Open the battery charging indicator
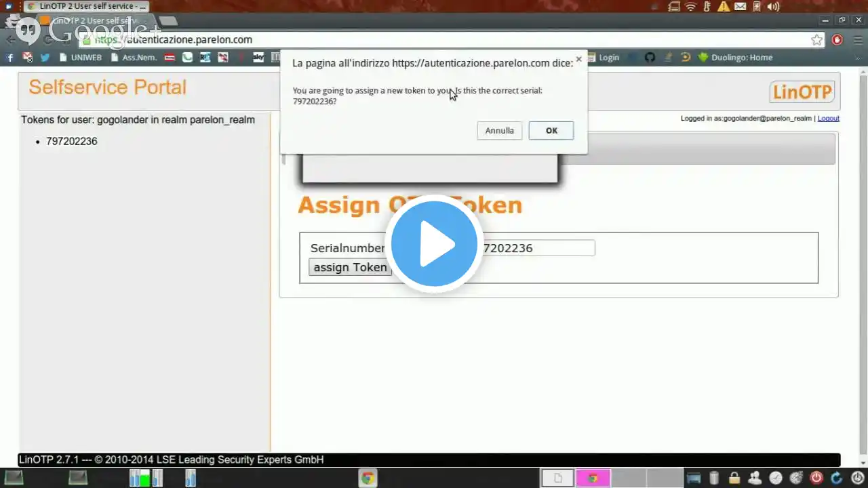The image size is (868, 488). point(756,6)
